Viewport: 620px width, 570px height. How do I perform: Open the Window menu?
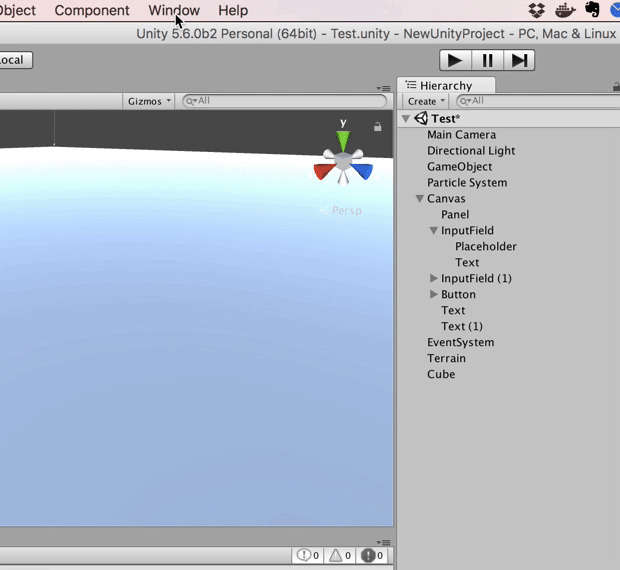(x=174, y=10)
